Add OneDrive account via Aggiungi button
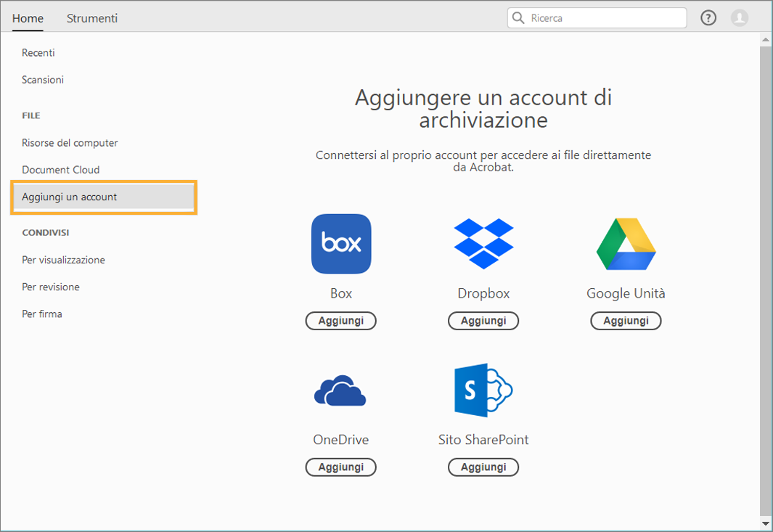 340,467
